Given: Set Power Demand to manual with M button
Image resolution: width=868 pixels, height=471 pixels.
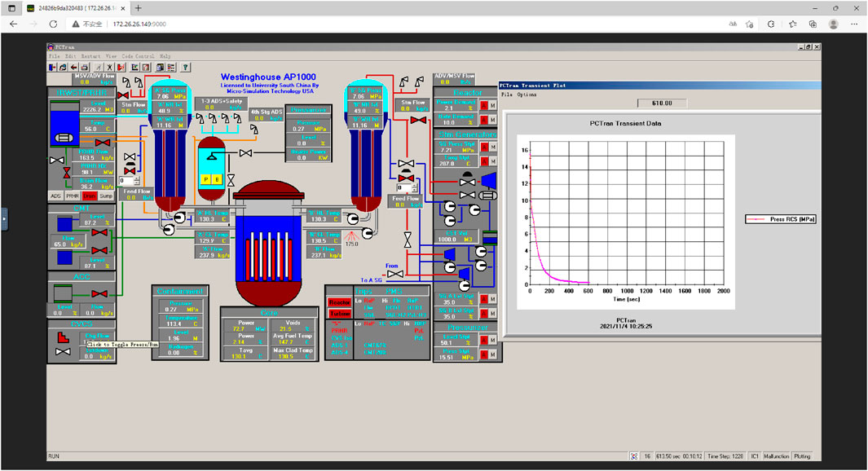Looking at the screenshot, I should [x=492, y=105].
